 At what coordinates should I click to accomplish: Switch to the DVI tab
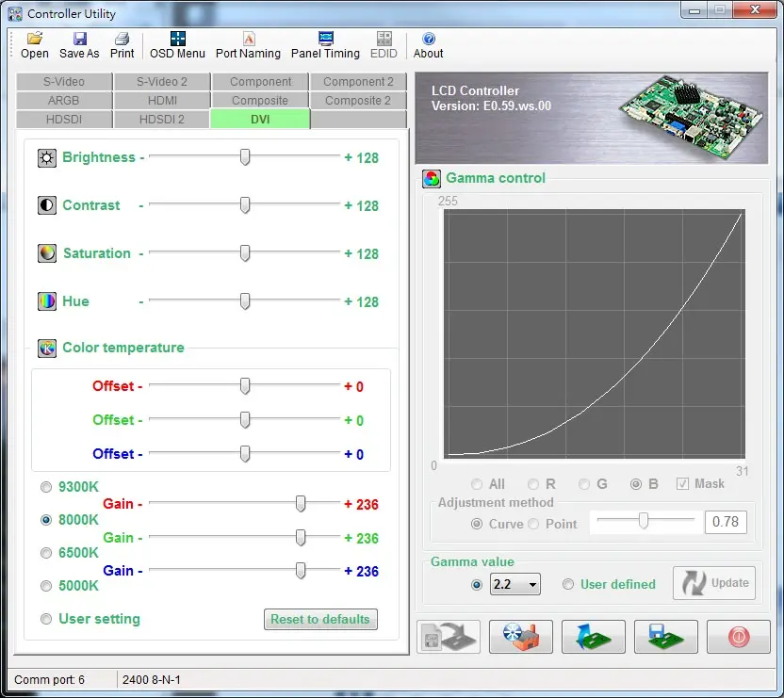pos(260,120)
